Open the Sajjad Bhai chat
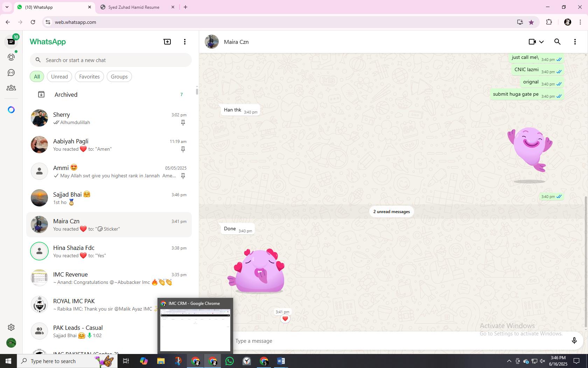Screen dimensions: 588x368 109,198
